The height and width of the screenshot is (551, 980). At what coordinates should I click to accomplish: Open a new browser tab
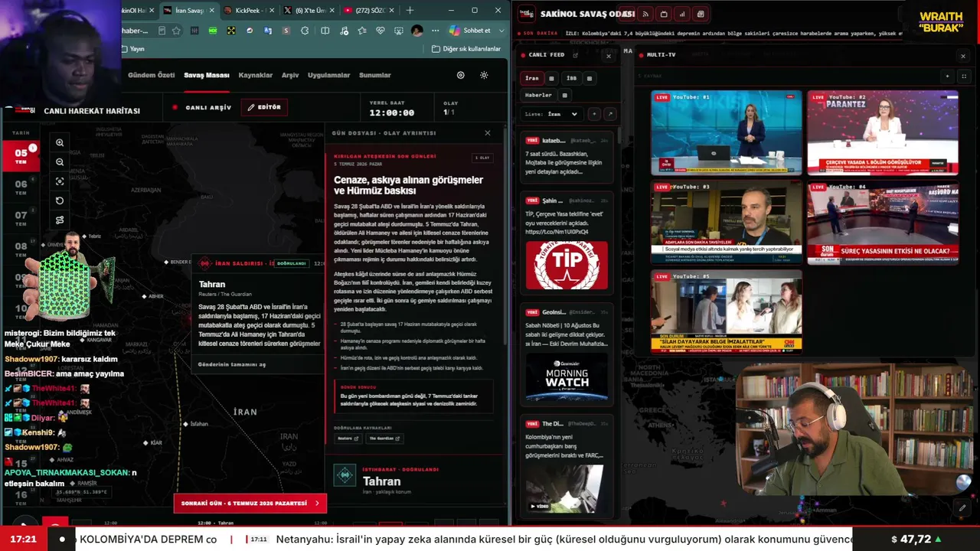(410, 11)
